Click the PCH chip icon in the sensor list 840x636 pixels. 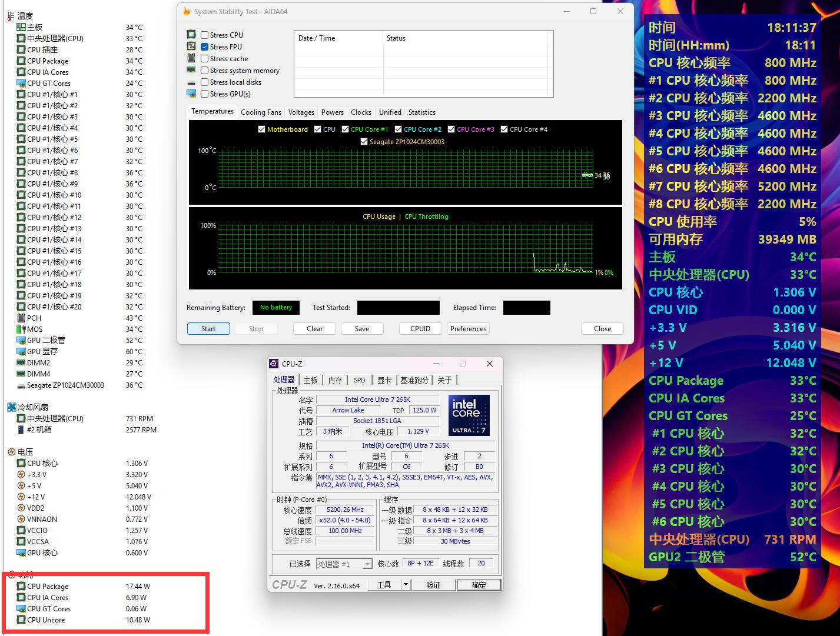pyautogui.click(x=21, y=318)
